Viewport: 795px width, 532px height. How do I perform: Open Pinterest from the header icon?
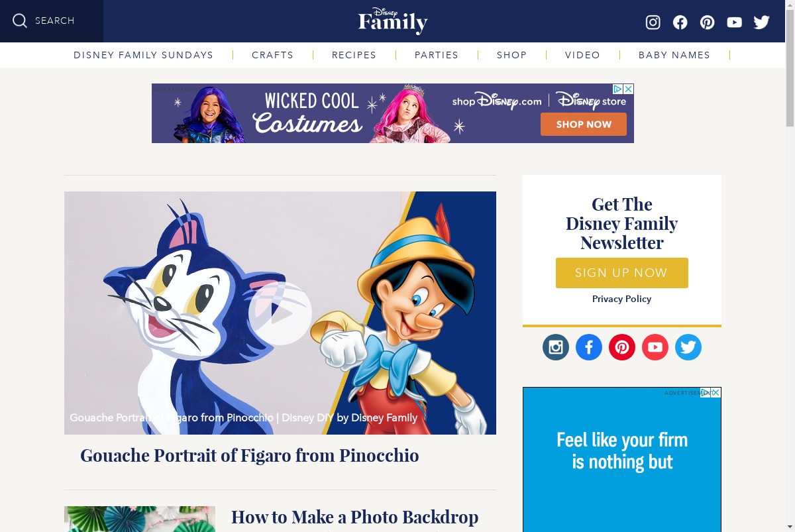coord(708,23)
